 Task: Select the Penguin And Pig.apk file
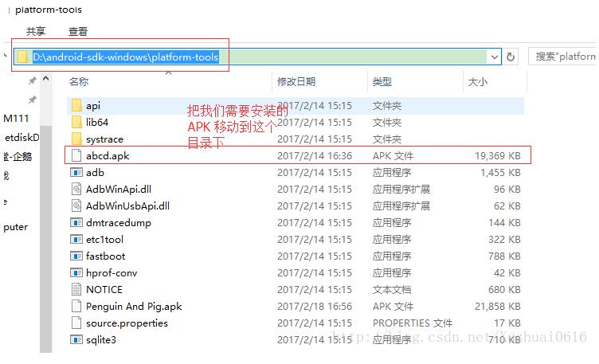pyautogui.click(x=134, y=306)
